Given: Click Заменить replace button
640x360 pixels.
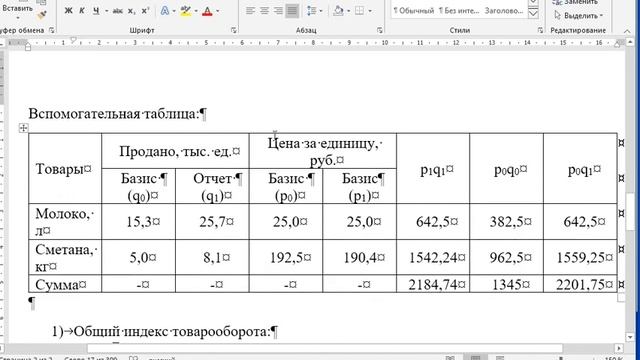Looking at the screenshot, I should [575, 2].
